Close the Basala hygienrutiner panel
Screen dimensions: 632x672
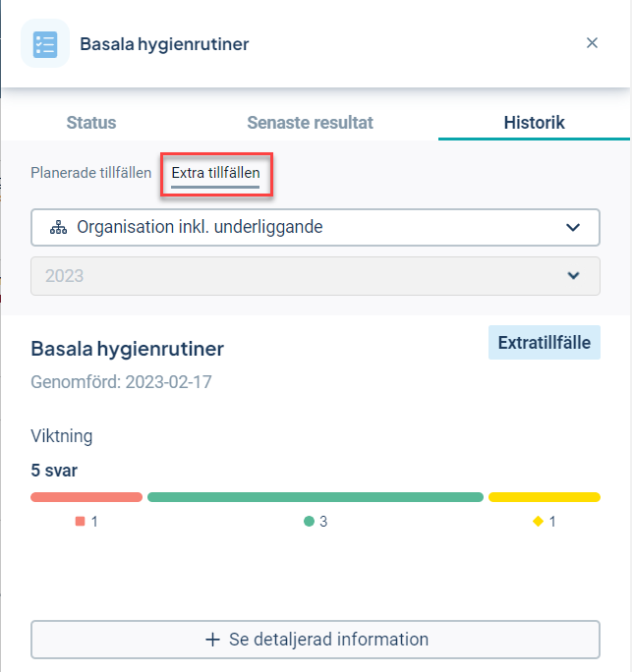click(592, 43)
